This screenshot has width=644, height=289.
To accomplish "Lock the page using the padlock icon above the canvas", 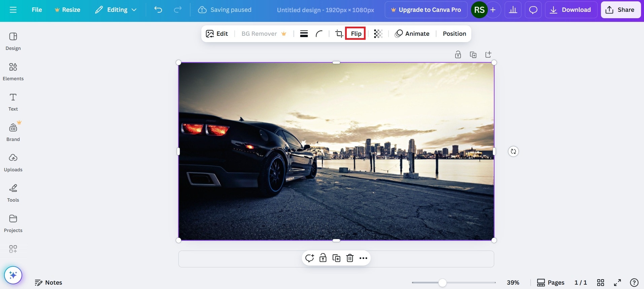I will [458, 55].
